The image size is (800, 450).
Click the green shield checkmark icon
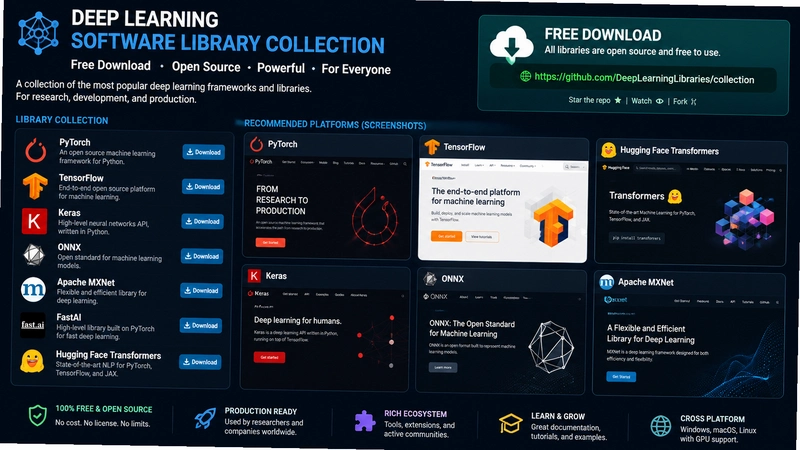pyautogui.click(x=37, y=415)
